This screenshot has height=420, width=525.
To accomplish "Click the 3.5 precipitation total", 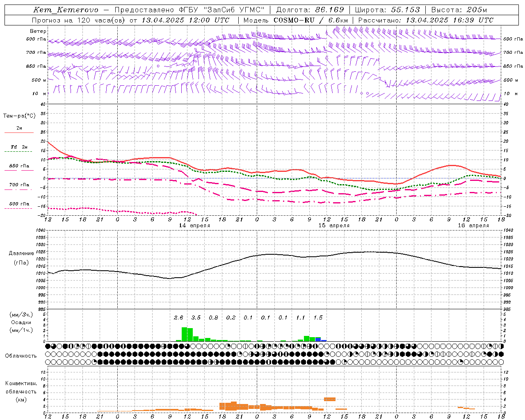I will (196, 317).
